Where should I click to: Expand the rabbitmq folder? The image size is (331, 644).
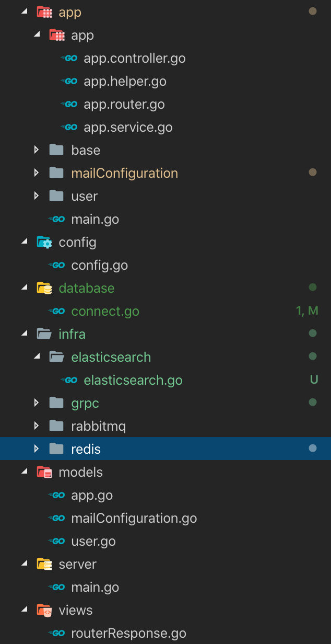(36, 425)
